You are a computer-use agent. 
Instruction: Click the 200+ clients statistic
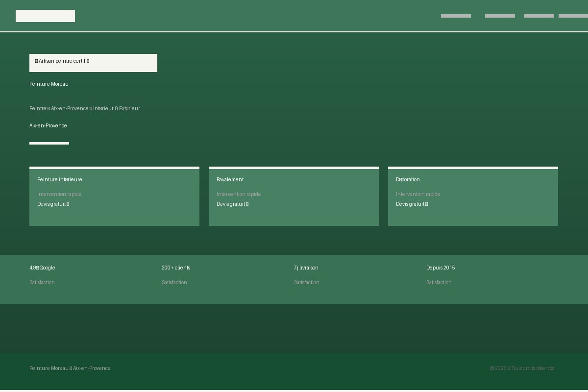(x=176, y=268)
